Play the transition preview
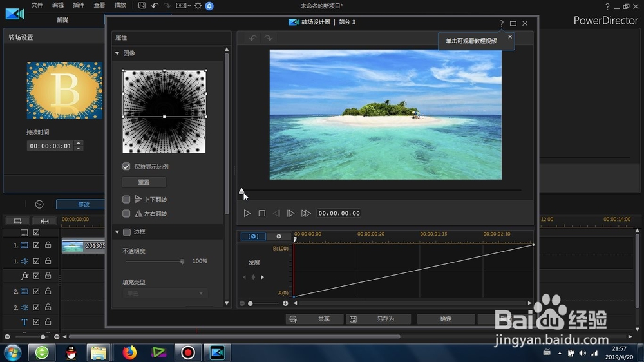Image resolution: width=644 pixels, height=362 pixels. click(x=247, y=213)
